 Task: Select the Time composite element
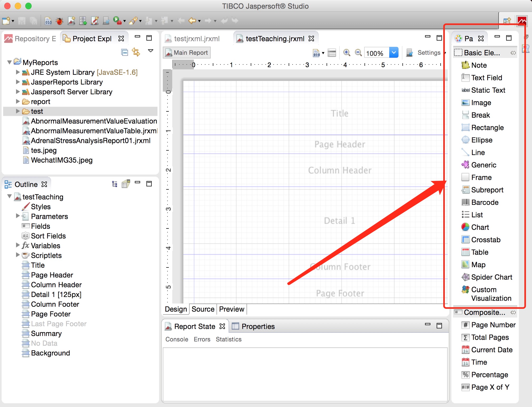(x=474, y=362)
